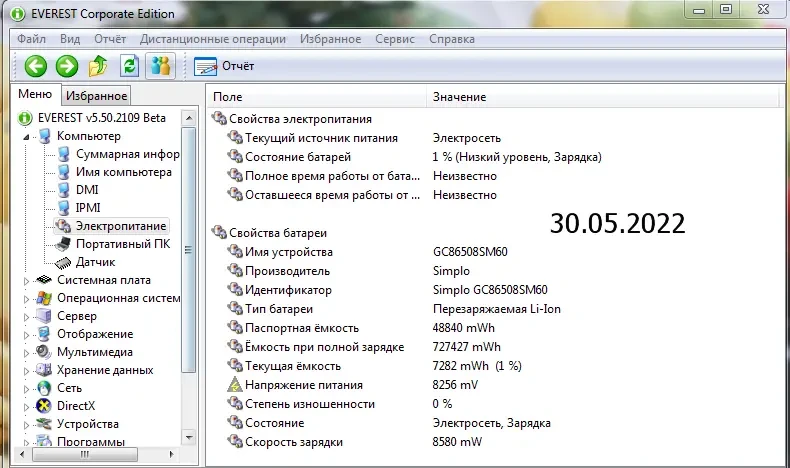Open the Справка menu
Viewport: 790px width, 468px height.
point(452,39)
